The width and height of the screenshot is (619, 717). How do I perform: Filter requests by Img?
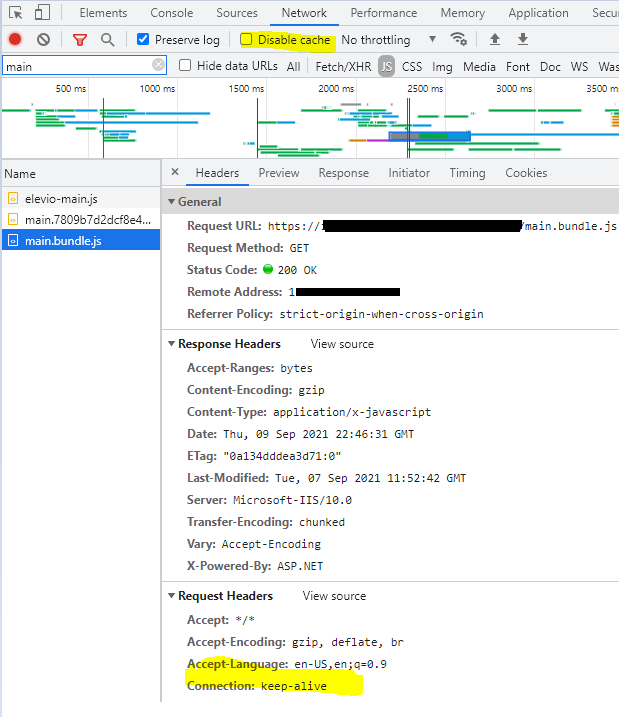coord(442,67)
